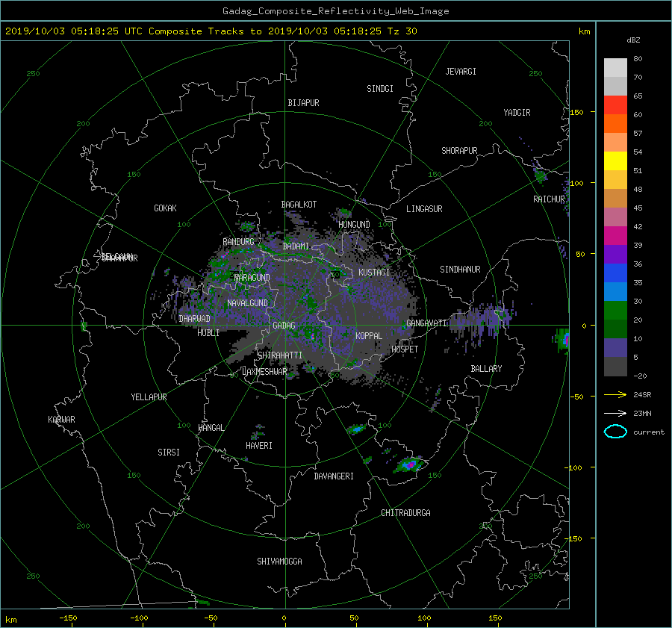Click the RAMDURG city label
The image size is (672, 628).
click(x=238, y=242)
